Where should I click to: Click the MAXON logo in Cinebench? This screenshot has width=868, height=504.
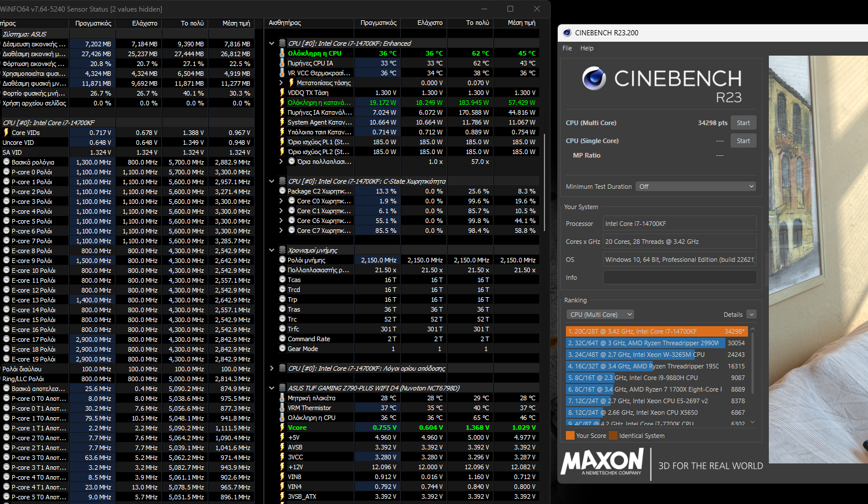[x=602, y=462]
